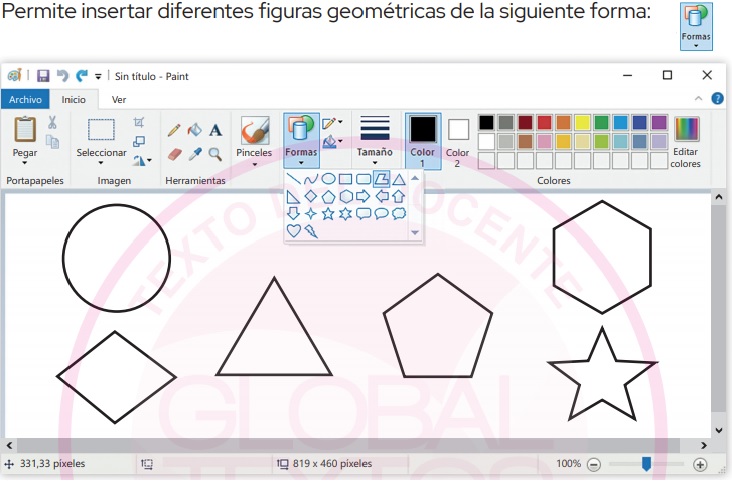The image size is (732, 481).
Task: Choose the Five-point star shape
Action: coord(329,213)
